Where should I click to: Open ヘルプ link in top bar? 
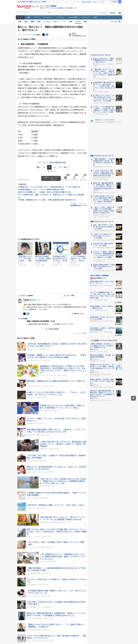94,2
